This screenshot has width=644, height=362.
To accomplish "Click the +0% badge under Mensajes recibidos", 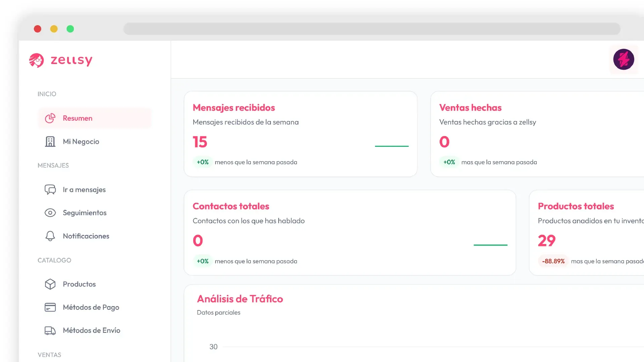I will tap(203, 162).
